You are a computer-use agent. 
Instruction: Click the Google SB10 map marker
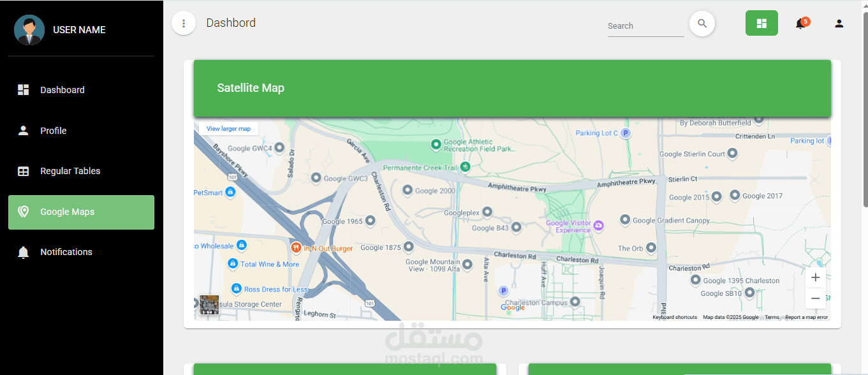(x=750, y=293)
